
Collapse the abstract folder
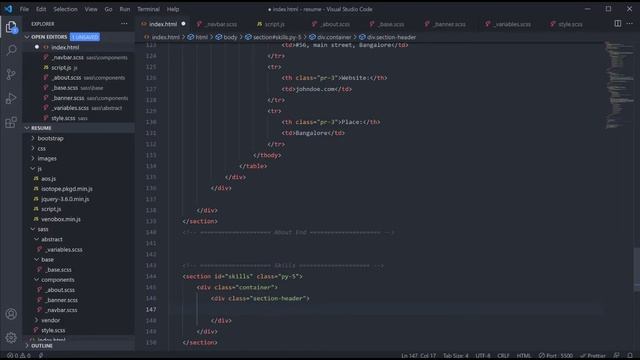(x=52, y=239)
